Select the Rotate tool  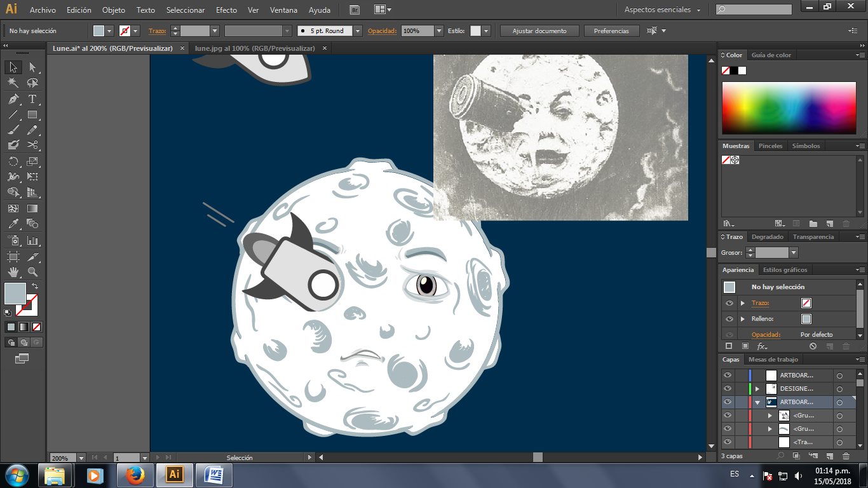pyautogui.click(x=13, y=161)
